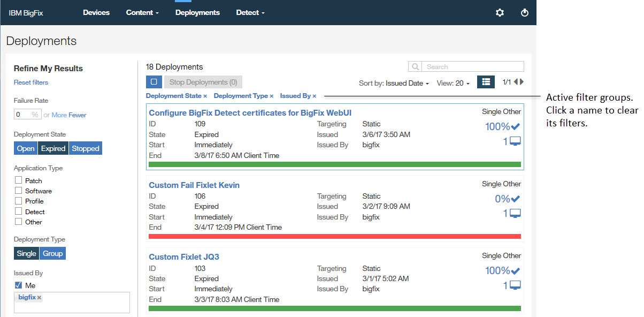Uncheck the Issued By Me checkbox
The height and width of the screenshot is (317, 644).
19,285
